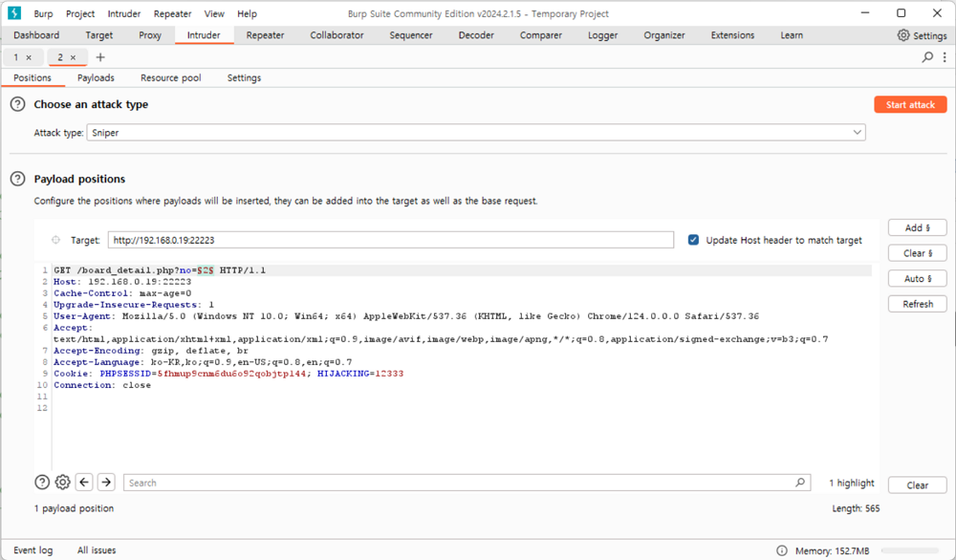Click the search magnifier in tab bar
Image resolution: width=956 pixels, height=560 pixels.
pyautogui.click(x=927, y=57)
